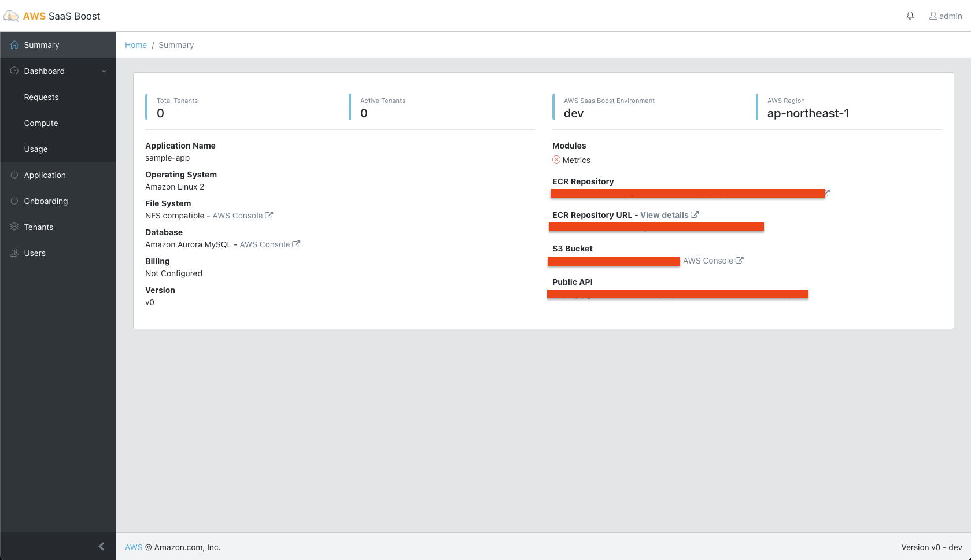Click the Application power icon

(x=14, y=175)
